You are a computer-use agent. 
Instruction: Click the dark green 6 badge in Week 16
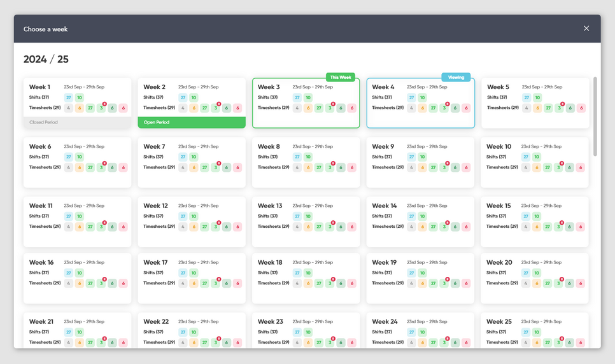(x=112, y=283)
